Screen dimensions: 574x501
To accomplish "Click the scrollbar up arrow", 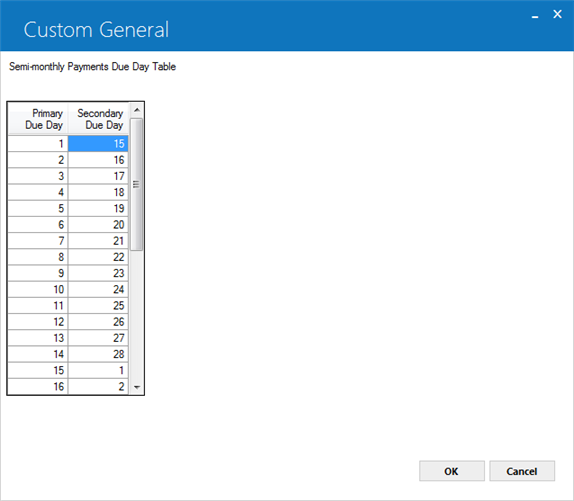I will point(137,110).
